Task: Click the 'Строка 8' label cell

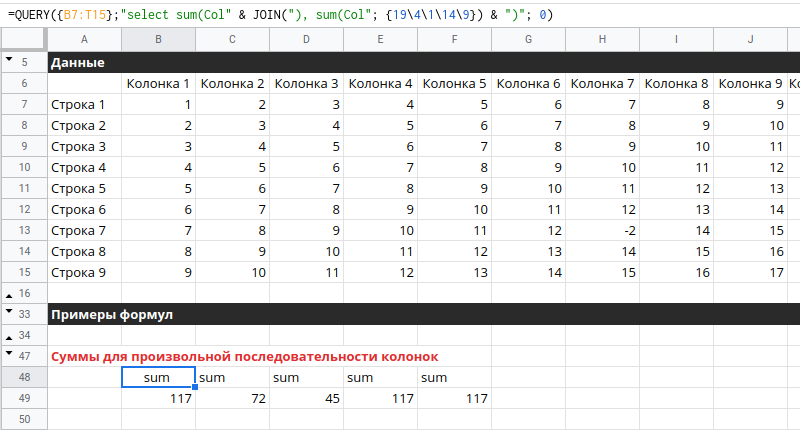Action: click(84, 251)
